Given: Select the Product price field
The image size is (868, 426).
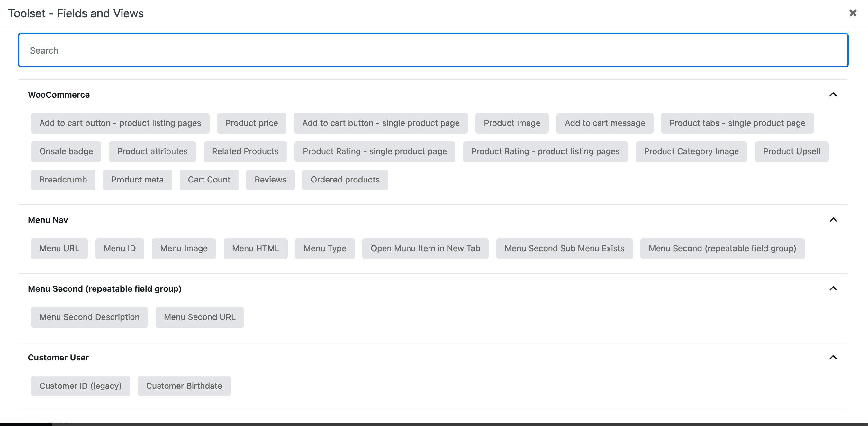Looking at the screenshot, I should tap(251, 123).
